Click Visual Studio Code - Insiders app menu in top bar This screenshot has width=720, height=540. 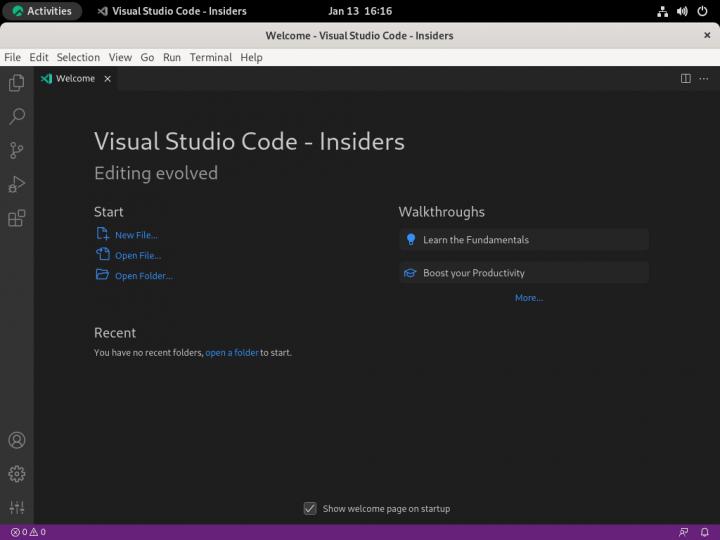[x=172, y=11]
